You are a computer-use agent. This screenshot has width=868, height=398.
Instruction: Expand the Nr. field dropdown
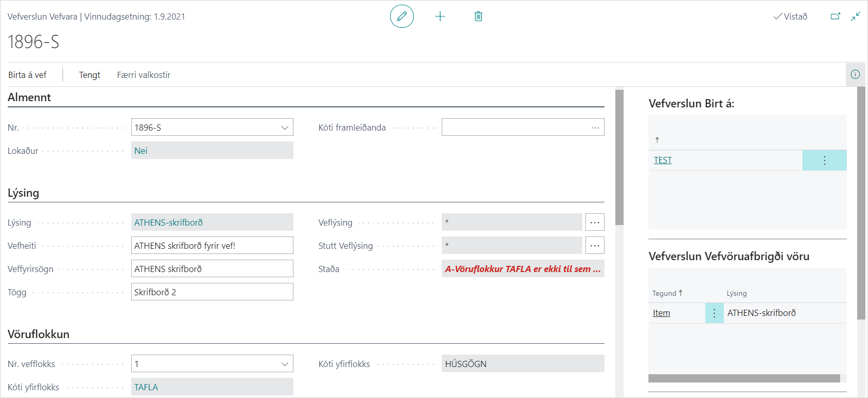[285, 128]
